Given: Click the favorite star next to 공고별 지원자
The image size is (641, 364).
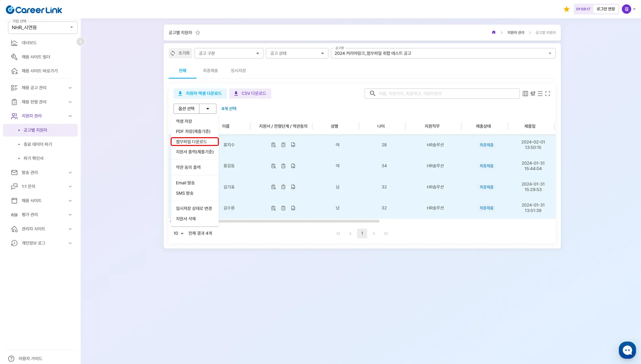Looking at the screenshot, I should [x=198, y=33].
